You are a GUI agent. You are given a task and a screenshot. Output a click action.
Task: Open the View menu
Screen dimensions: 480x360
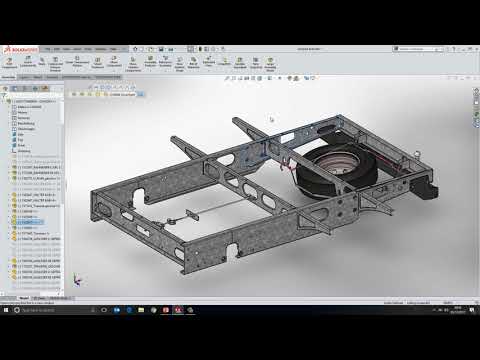[x=66, y=49]
